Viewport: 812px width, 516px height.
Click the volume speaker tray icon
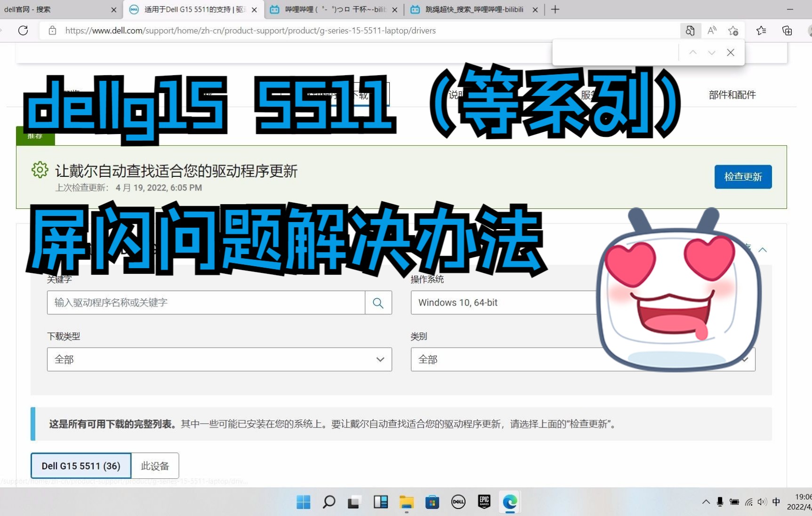[762, 502]
